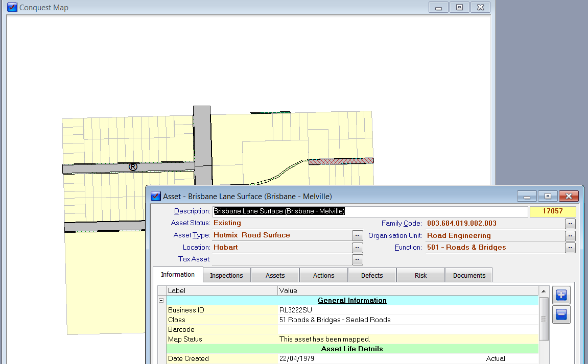
Task: Select the red hatched road segment on map
Action: click(x=341, y=161)
